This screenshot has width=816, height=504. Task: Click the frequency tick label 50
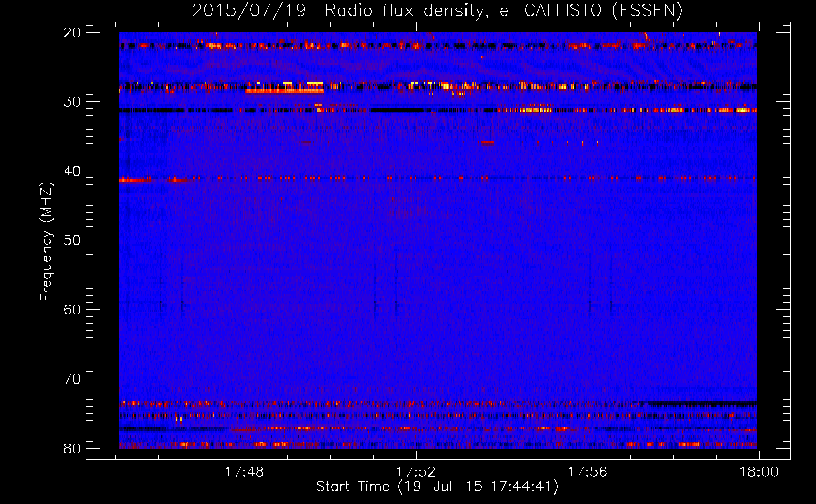(x=73, y=240)
